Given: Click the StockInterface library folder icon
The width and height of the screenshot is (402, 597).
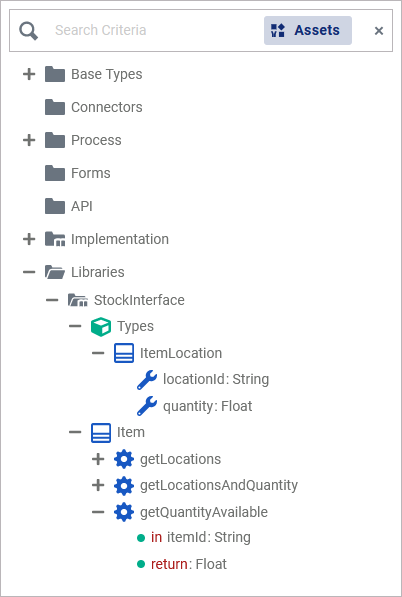Looking at the screenshot, I should pos(78,300).
